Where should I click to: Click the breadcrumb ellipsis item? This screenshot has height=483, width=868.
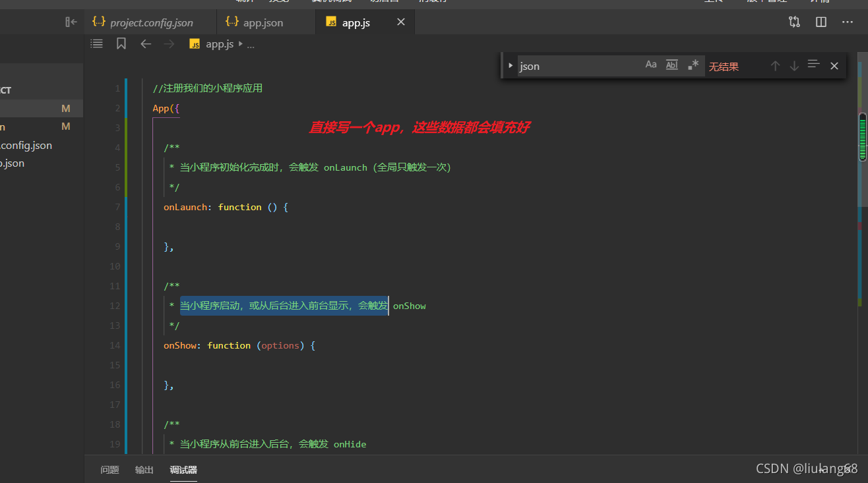pos(251,44)
